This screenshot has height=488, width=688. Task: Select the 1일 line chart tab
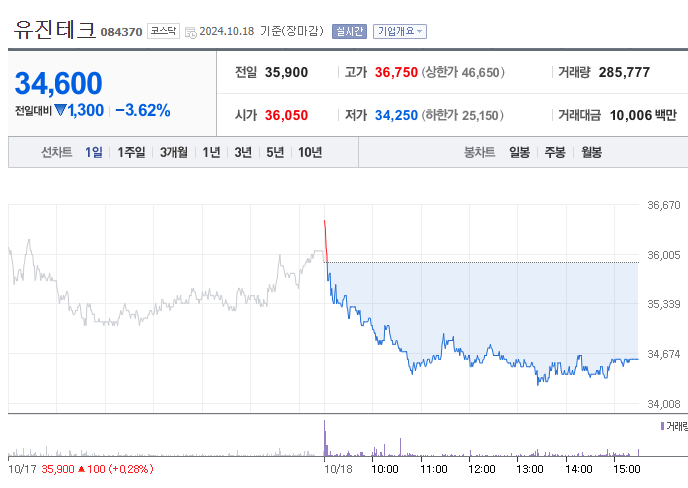[x=93, y=152]
